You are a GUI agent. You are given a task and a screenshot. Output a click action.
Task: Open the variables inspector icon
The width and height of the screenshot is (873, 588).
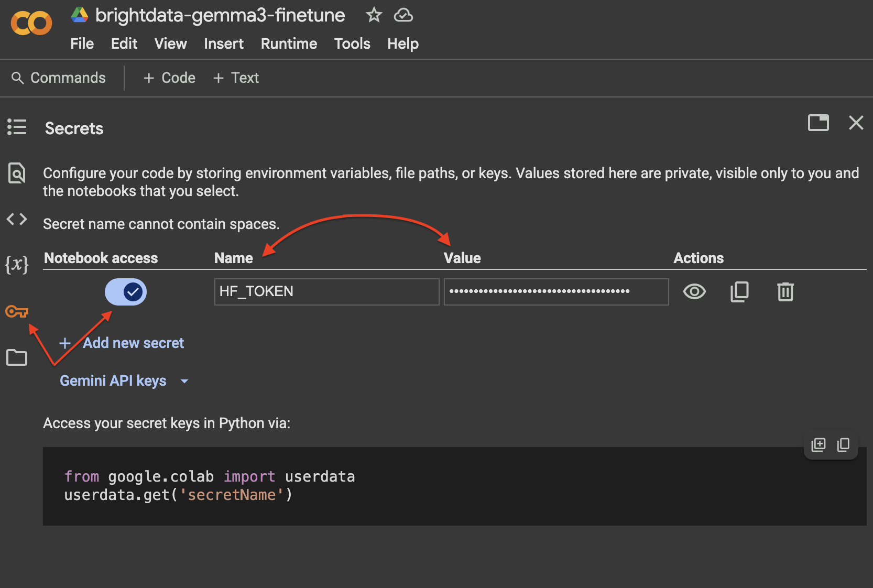point(17,264)
